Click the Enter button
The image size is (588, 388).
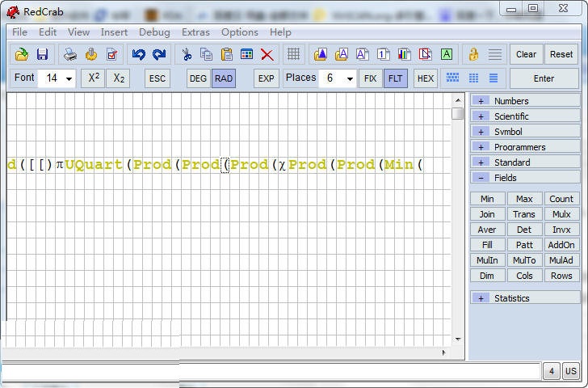(x=544, y=78)
